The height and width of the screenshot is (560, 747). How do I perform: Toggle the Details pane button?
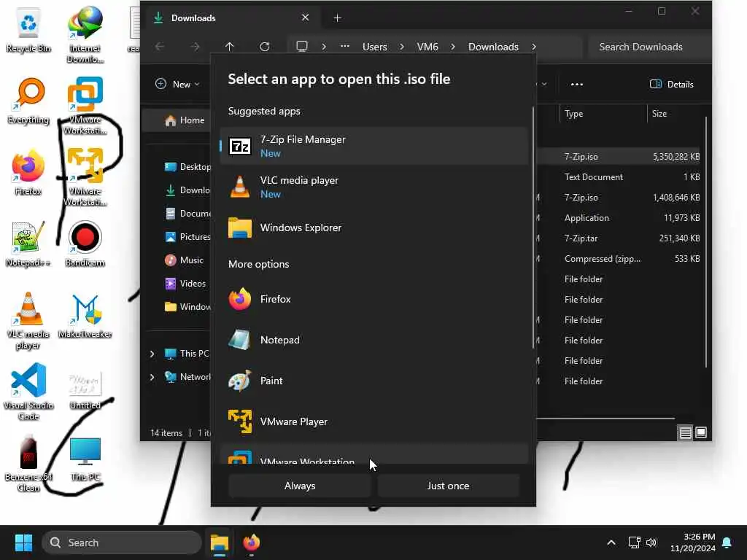(671, 85)
